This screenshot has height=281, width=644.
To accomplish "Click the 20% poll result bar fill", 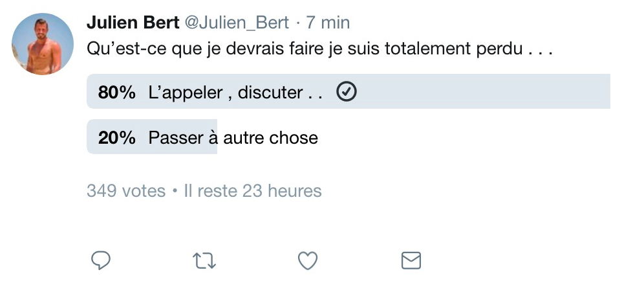I will 152,137.
